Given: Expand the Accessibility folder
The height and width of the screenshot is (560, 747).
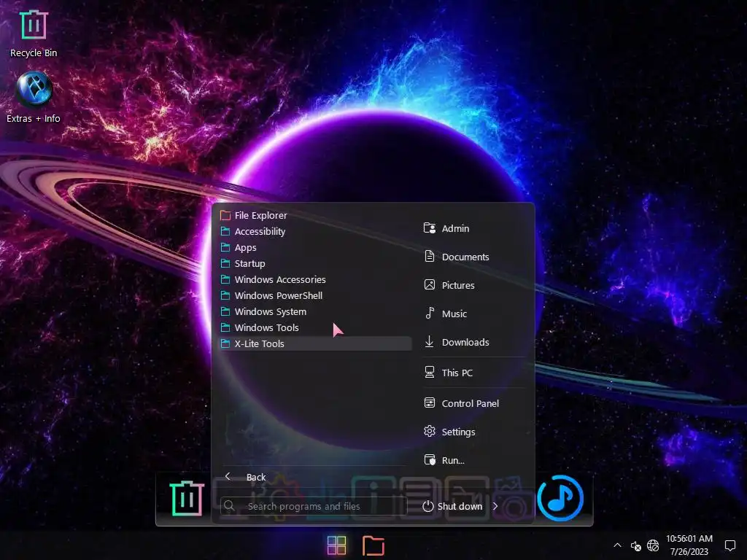Looking at the screenshot, I should (314, 231).
